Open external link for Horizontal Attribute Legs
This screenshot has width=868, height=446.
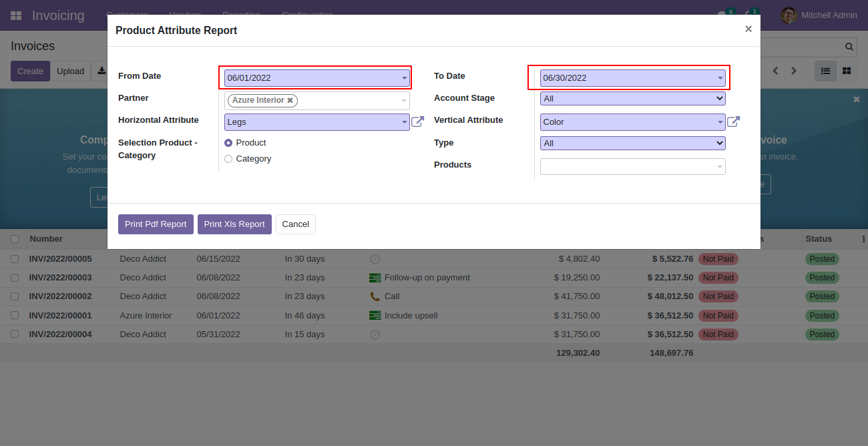pos(417,122)
